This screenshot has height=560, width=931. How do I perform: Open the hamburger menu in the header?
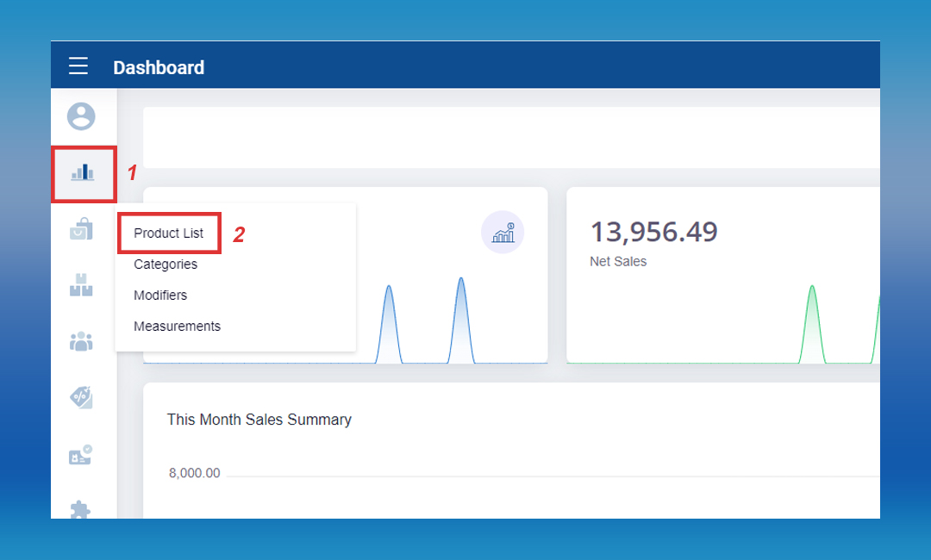[x=78, y=66]
